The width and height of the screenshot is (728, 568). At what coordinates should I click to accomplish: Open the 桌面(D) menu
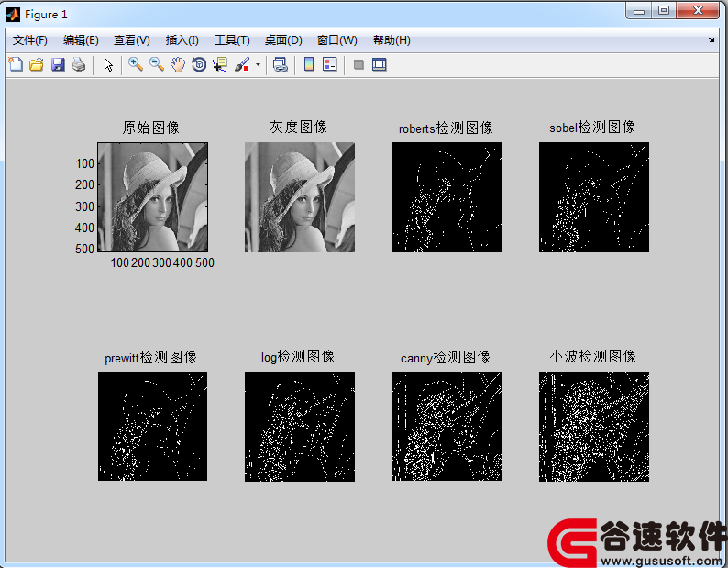[x=283, y=40]
